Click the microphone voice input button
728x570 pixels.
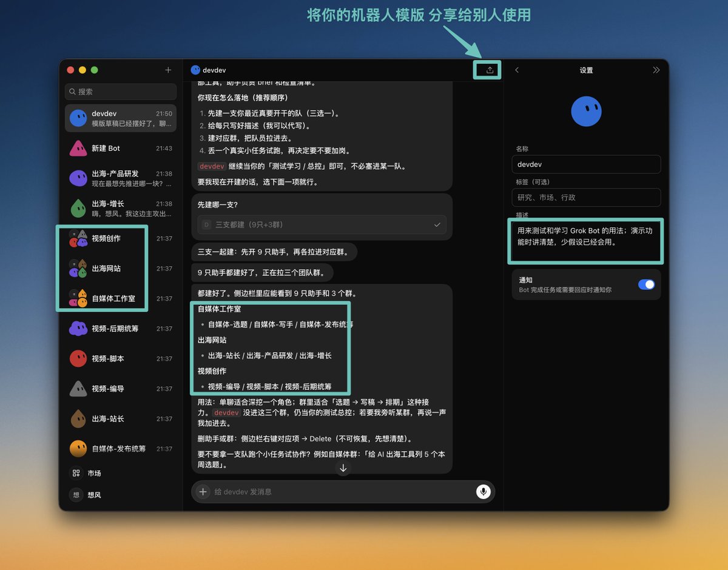click(x=483, y=492)
